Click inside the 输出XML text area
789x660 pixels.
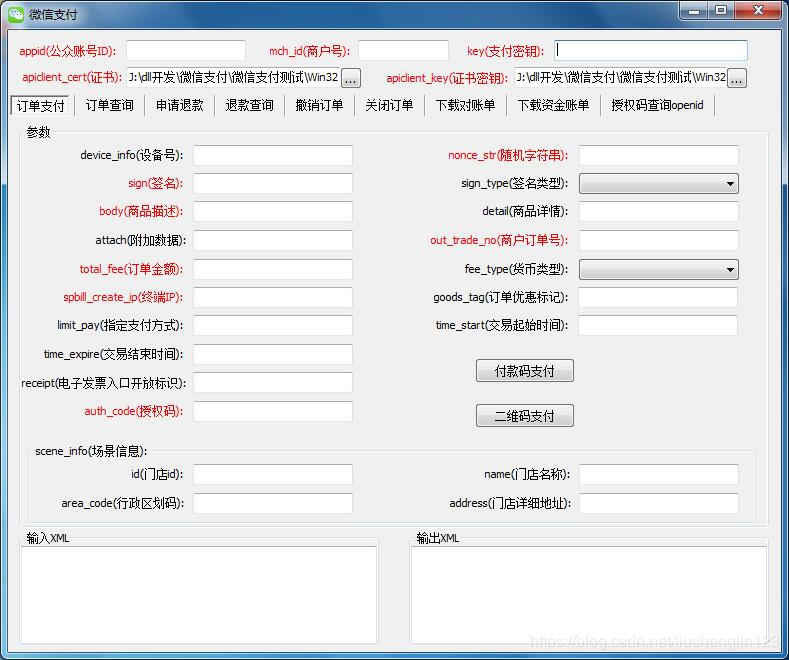(x=589, y=595)
